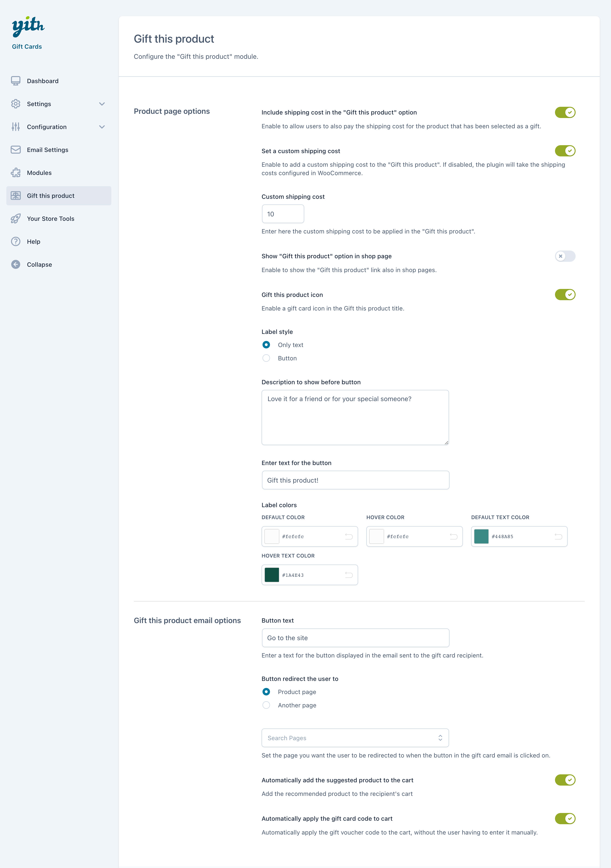The height and width of the screenshot is (868, 611).
Task: Reset the Hover text color with its undo icon
Action: click(349, 575)
